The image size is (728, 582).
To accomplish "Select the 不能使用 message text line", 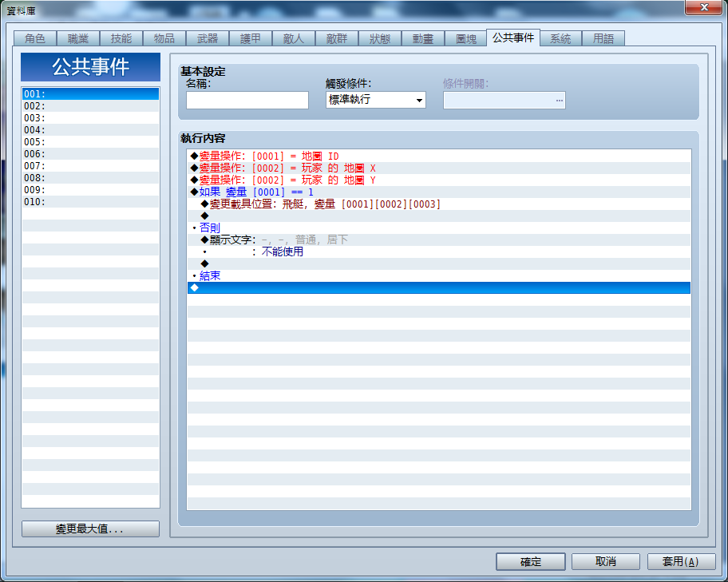I will pyautogui.click(x=439, y=252).
